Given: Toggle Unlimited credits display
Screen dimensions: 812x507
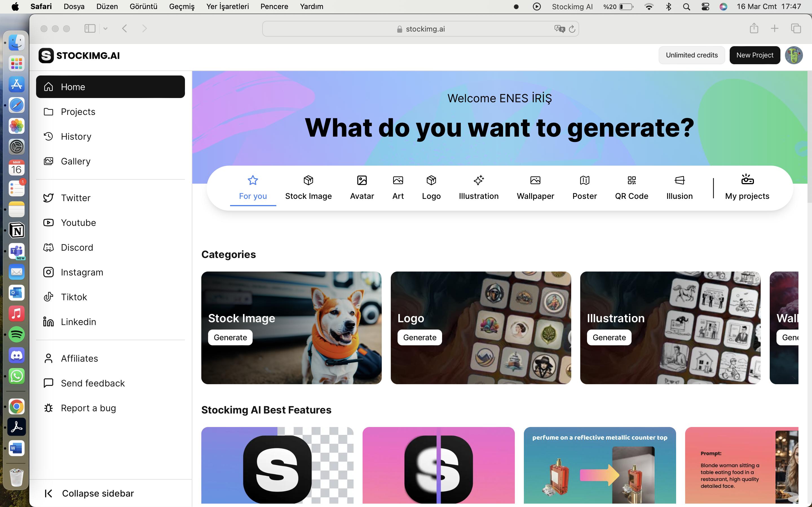Looking at the screenshot, I should 692,55.
